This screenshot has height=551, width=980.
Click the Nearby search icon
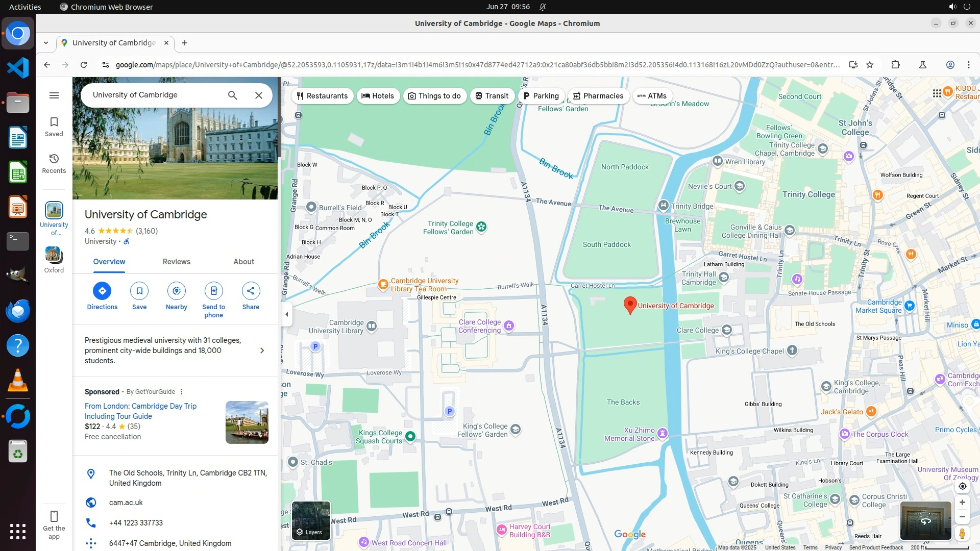tap(177, 291)
